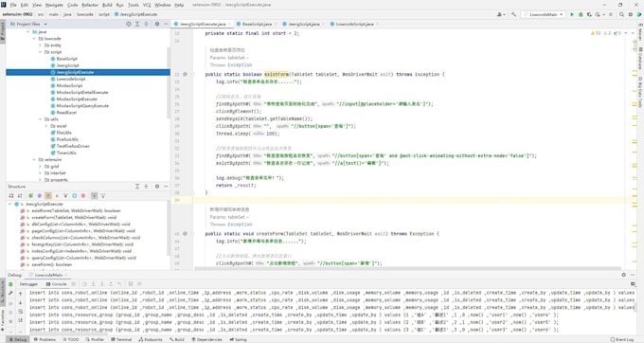Expand the grid folder
Viewport: 644px width, 343px height.
(40, 167)
